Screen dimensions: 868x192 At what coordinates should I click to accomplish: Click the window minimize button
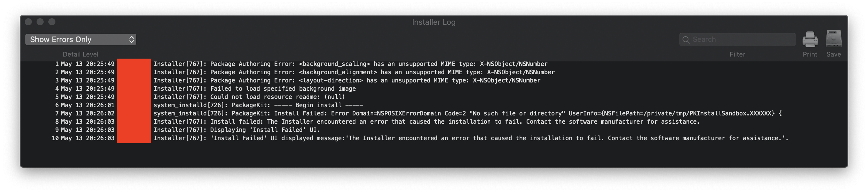point(40,22)
